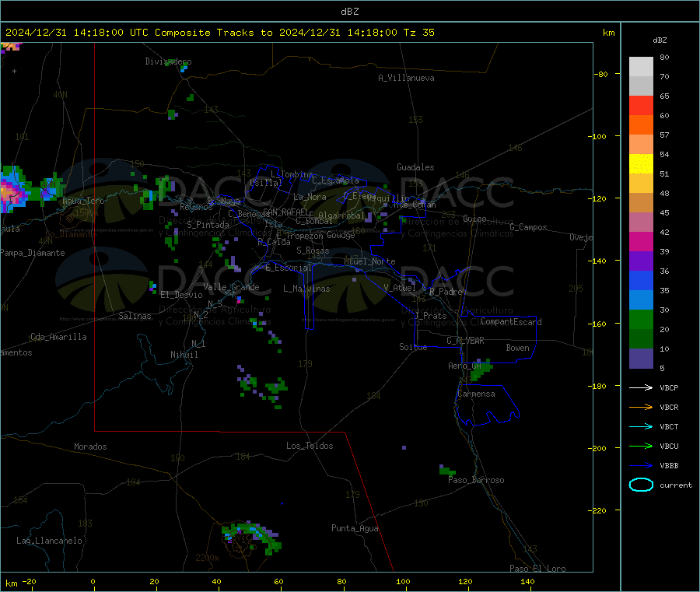Click the cyan 'current' ellipse legend icon
Viewport: 700px width, 592px height.
(x=641, y=485)
